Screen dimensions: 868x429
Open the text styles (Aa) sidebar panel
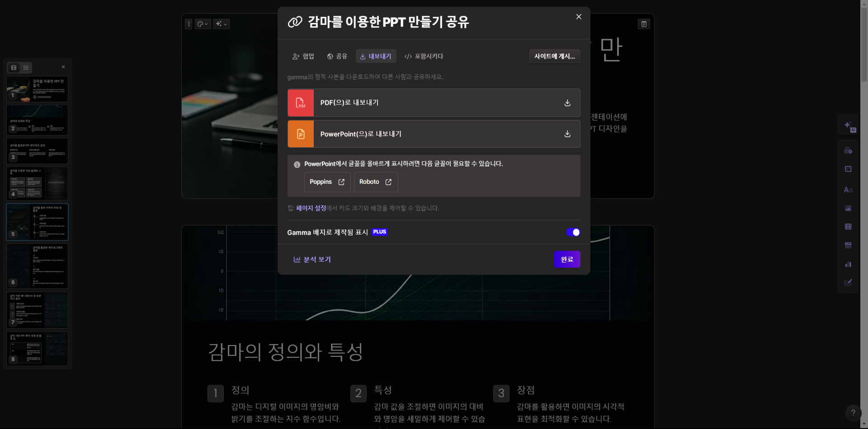tap(848, 189)
